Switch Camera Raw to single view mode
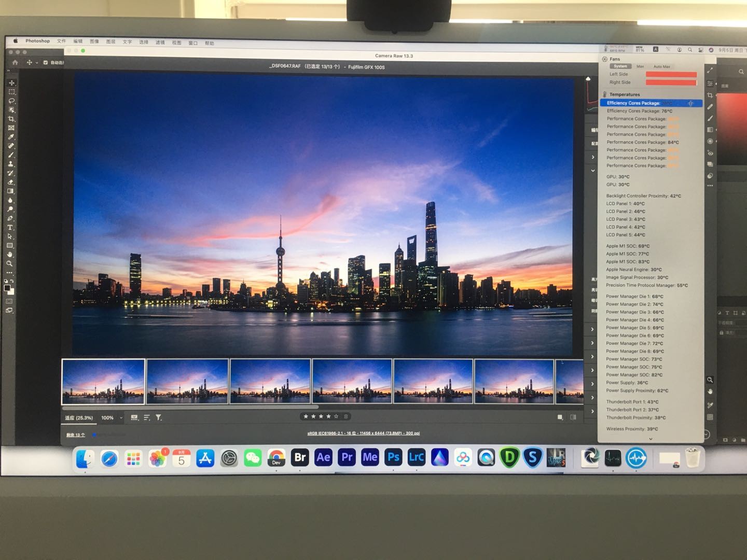This screenshot has height=560, width=747. [560, 417]
